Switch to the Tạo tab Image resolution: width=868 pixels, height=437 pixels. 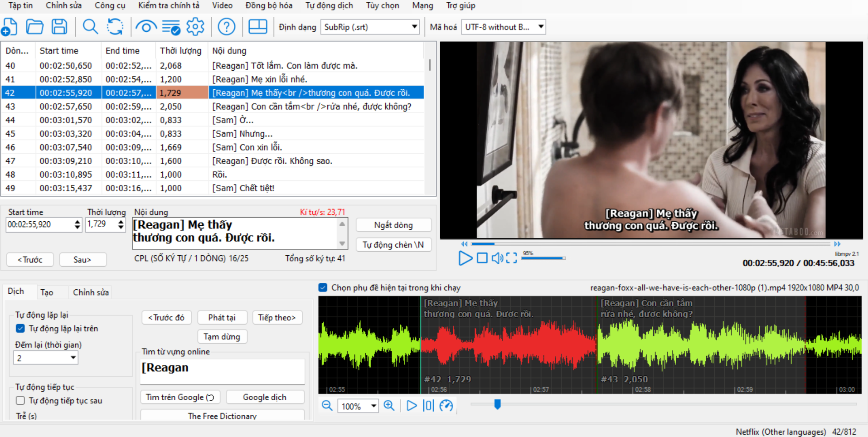tap(47, 292)
